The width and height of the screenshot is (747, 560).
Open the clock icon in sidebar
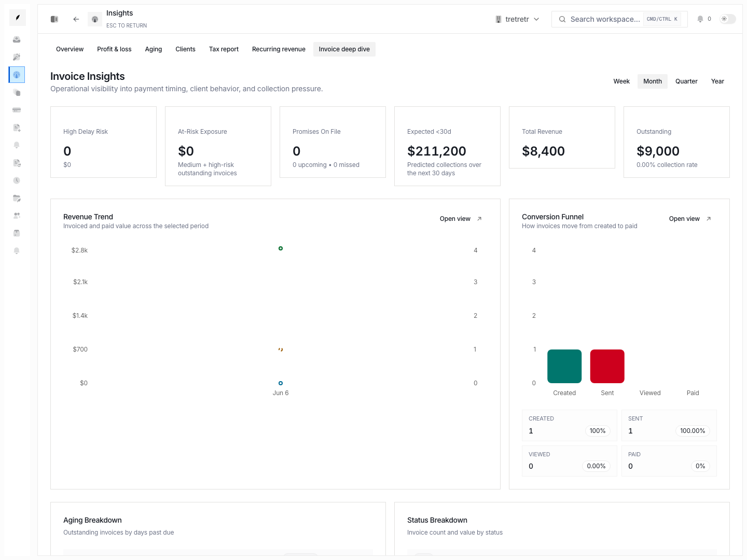point(17,180)
